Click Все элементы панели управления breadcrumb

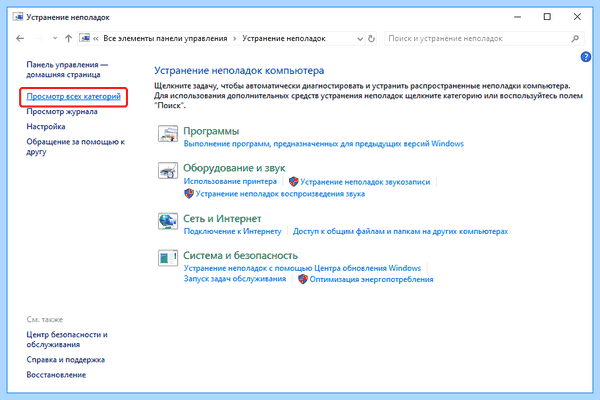tap(165, 39)
